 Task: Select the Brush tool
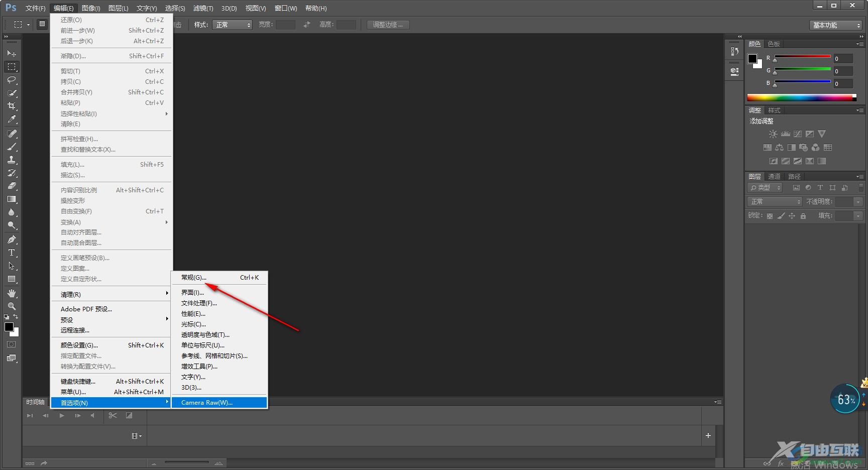[x=12, y=147]
